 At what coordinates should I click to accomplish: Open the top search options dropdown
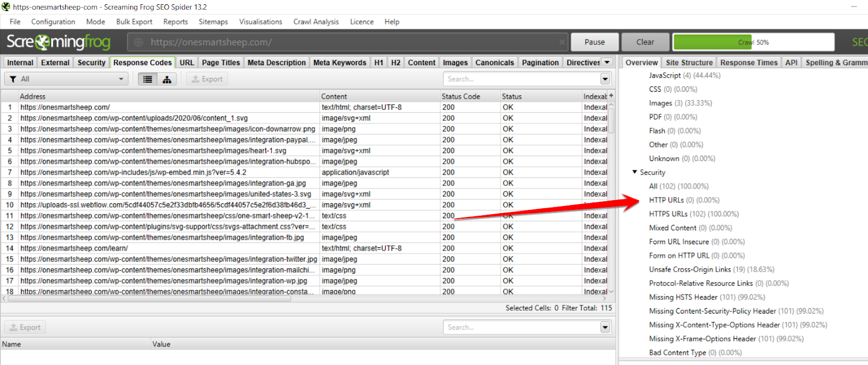point(605,79)
